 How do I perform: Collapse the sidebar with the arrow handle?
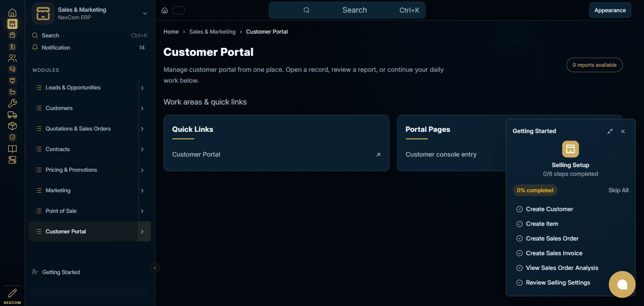pyautogui.click(x=155, y=267)
